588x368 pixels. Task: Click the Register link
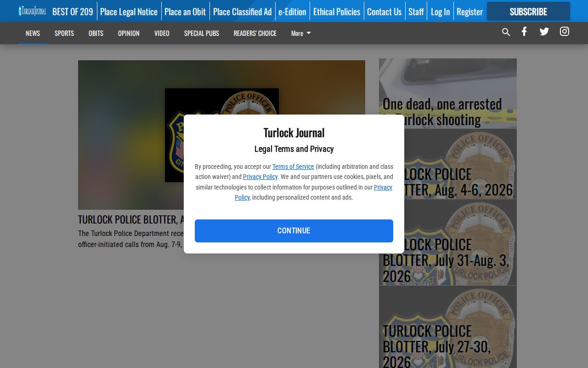469,11
